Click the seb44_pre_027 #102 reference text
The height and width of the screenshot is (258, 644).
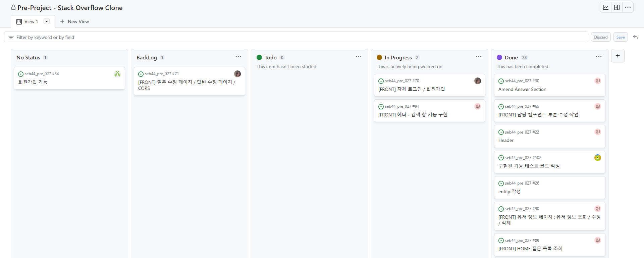(x=523, y=158)
